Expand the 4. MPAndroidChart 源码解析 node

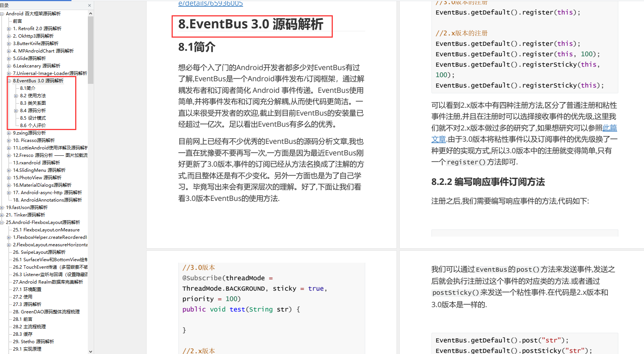click(x=9, y=51)
